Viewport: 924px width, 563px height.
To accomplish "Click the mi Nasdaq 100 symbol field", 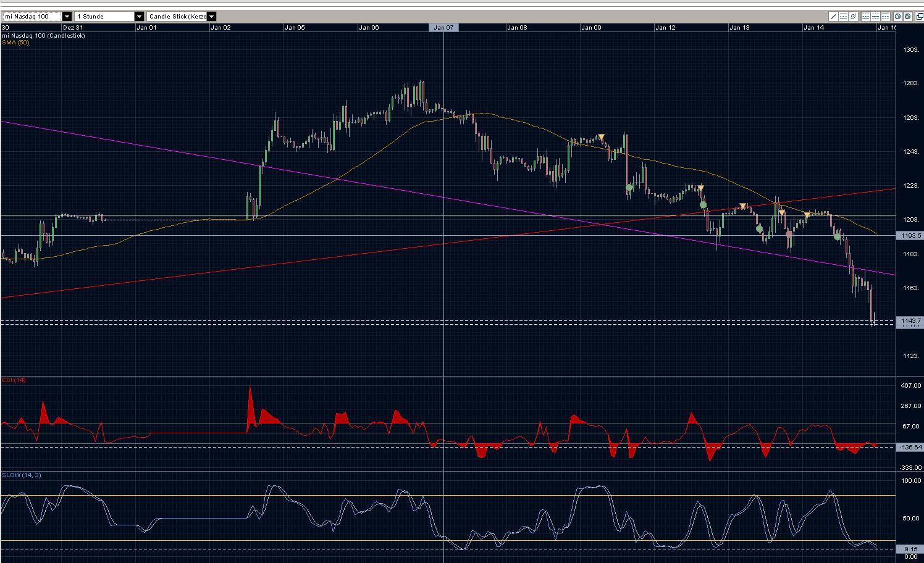I will tap(32, 17).
